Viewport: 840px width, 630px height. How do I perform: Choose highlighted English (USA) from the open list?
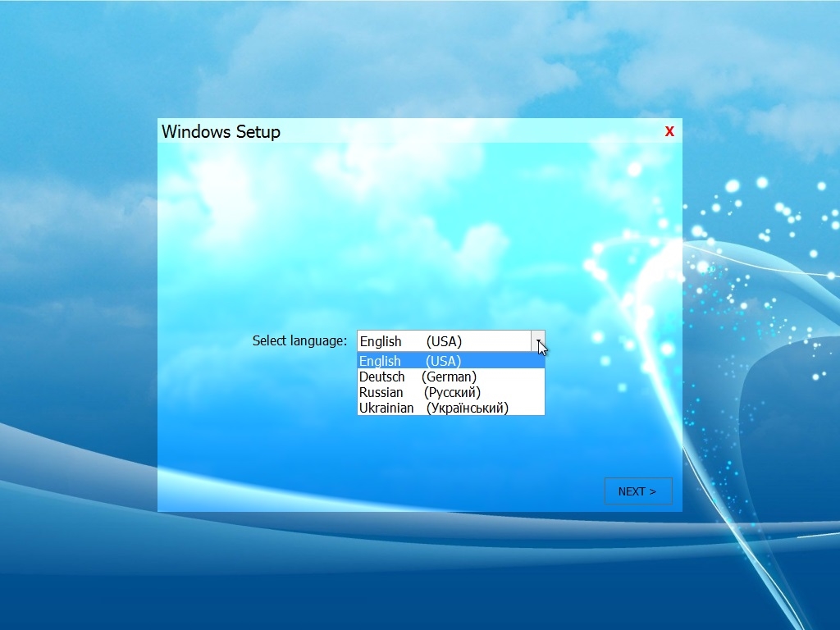(x=450, y=361)
